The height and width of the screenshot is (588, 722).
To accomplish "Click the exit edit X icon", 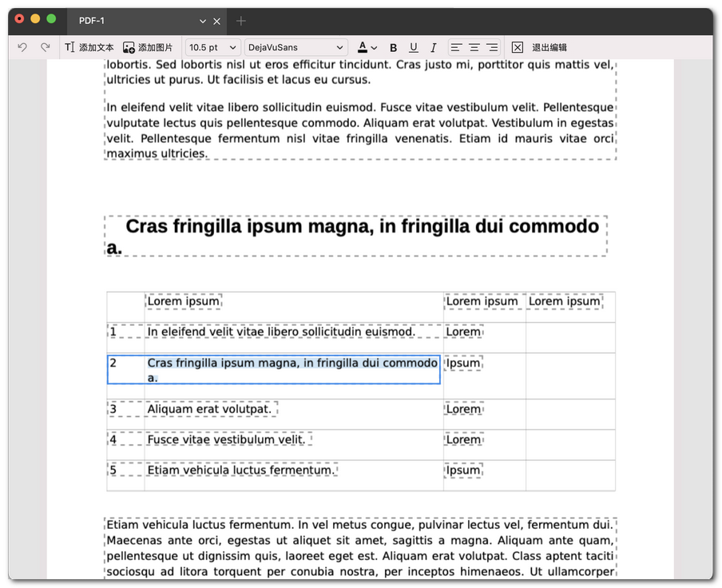I will [517, 47].
